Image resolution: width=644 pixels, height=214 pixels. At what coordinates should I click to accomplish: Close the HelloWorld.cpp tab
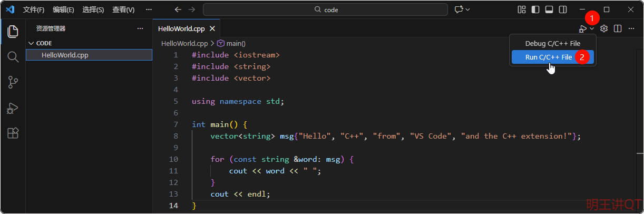[x=212, y=28]
